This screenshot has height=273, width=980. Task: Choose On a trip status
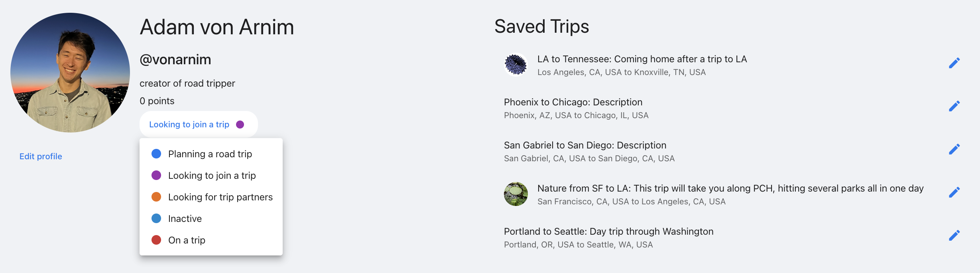211,240
